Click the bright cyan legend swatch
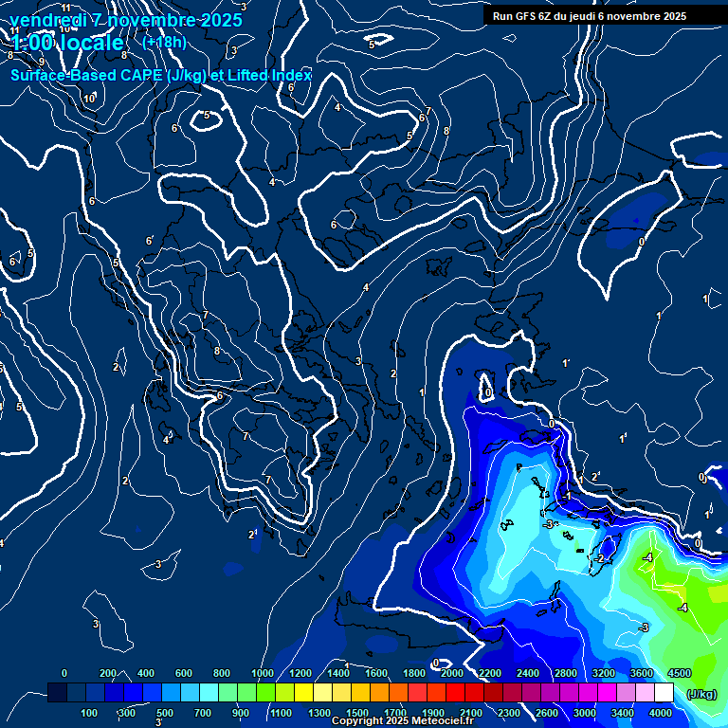The width and height of the screenshot is (728, 728). click(x=209, y=692)
